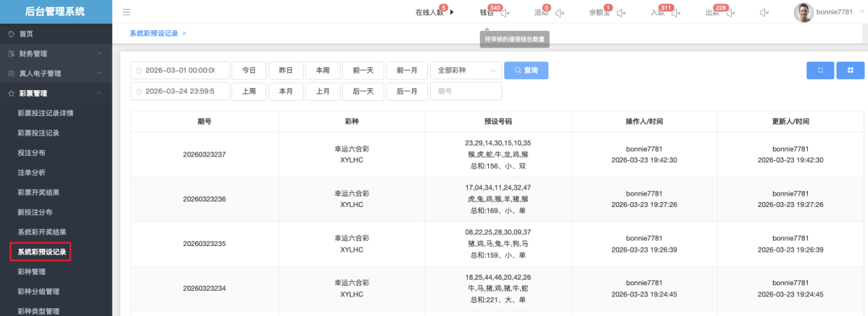
Task: Open the 首页 home menu item
Action: (26, 34)
